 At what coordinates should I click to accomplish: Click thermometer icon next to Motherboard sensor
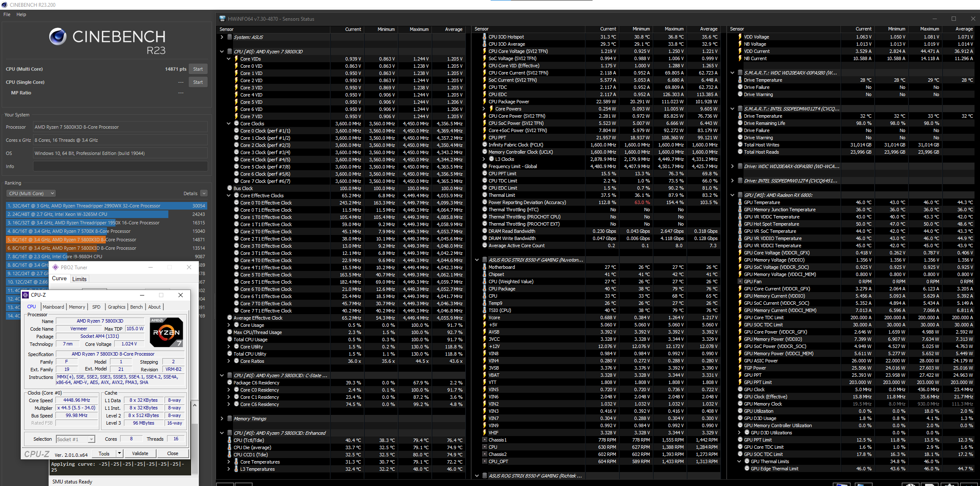click(x=485, y=267)
